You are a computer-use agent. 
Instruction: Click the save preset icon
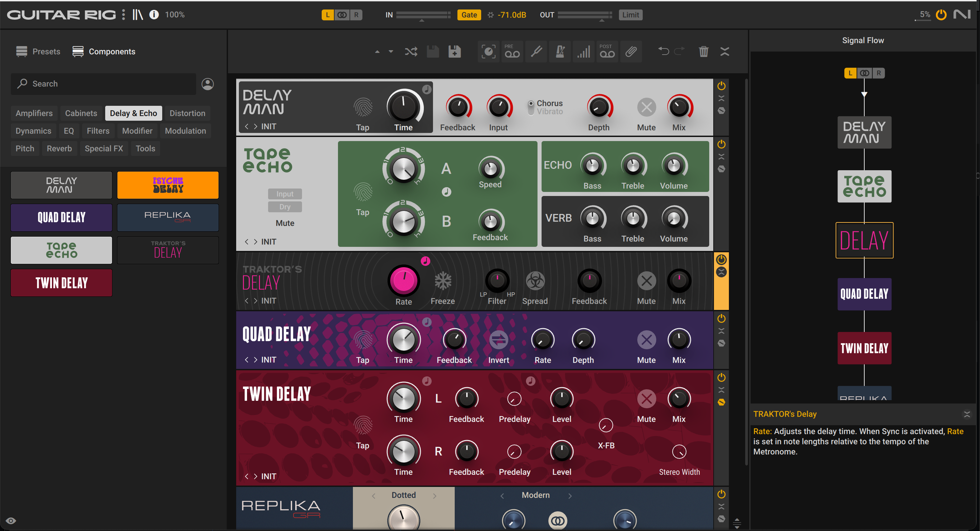click(433, 51)
